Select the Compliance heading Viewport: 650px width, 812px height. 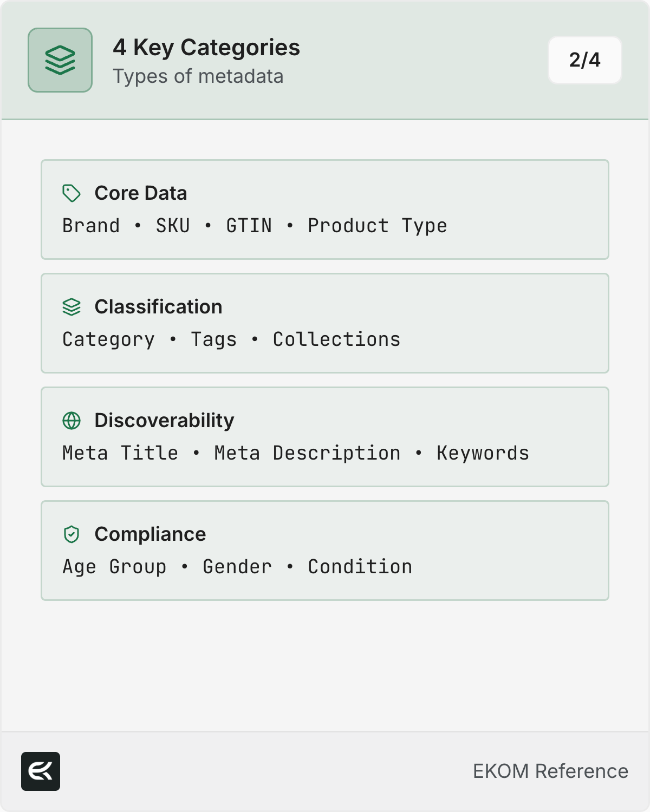[150, 534]
